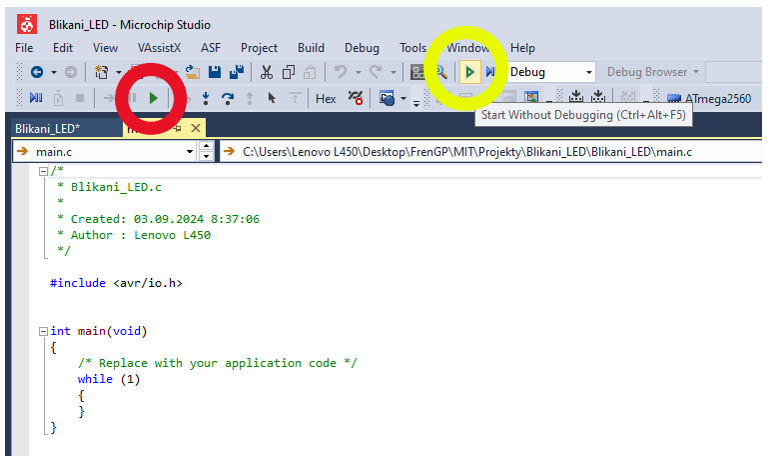This screenshot has width=778, height=459.
Task: Cut selection with the scissors icon
Action: tap(266, 72)
